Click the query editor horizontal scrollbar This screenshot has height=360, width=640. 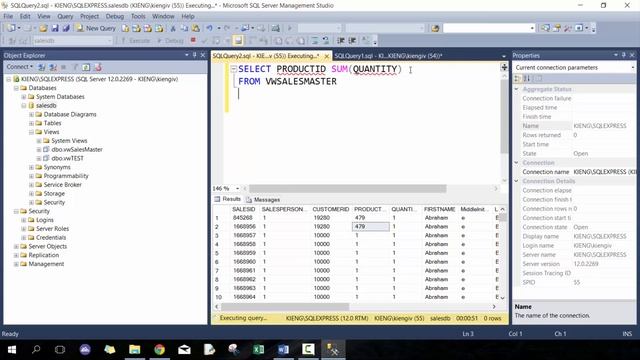347,188
